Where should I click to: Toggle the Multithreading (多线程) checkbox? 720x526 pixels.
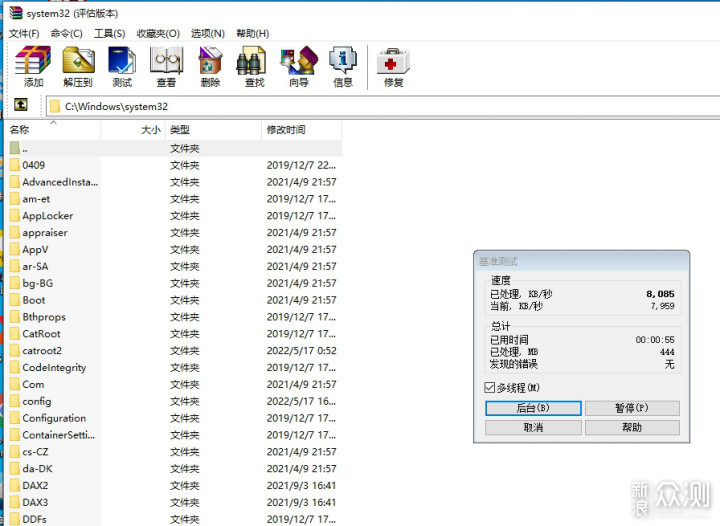click(x=489, y=388)
